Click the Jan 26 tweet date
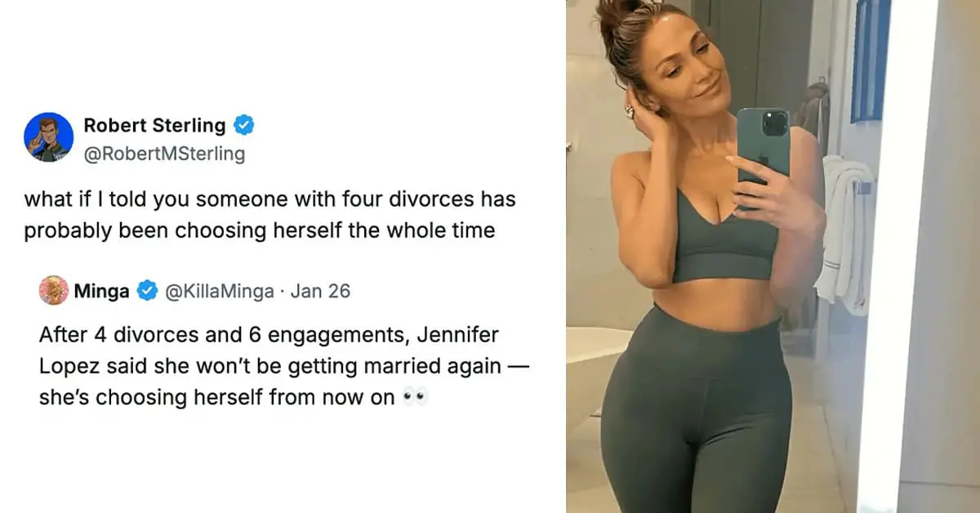 tap(320, 291)
